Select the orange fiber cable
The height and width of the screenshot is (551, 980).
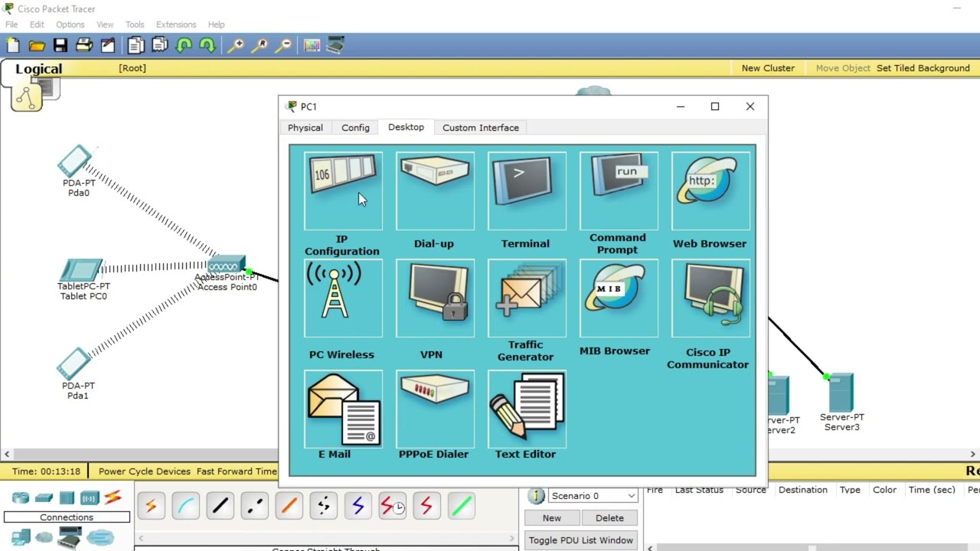point(289,506)
